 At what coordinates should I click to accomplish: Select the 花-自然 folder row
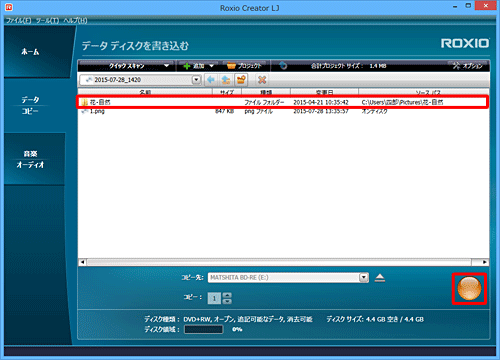tap(283, 102)
